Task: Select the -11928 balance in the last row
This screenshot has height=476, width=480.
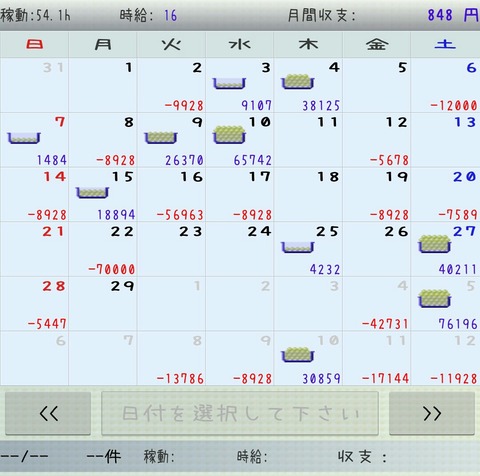Action: tap(454, 379)
